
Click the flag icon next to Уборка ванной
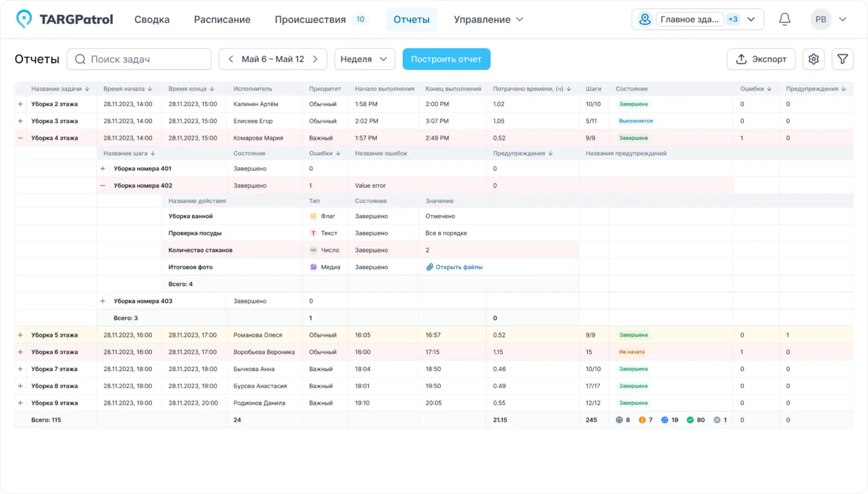click(313, 216)
